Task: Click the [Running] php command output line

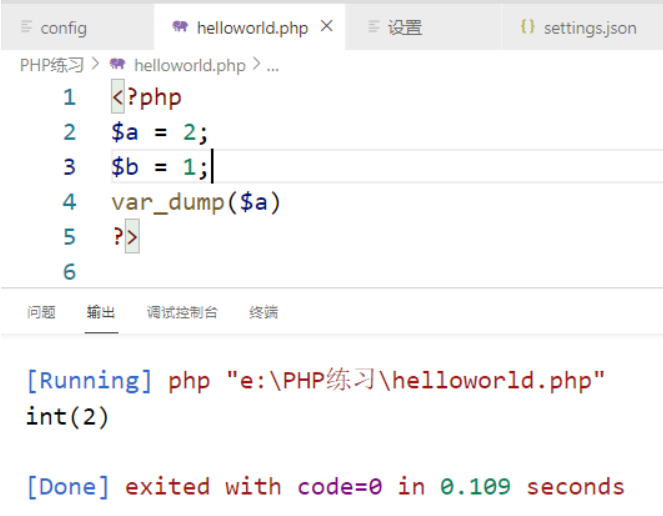Action: (315, 380)
